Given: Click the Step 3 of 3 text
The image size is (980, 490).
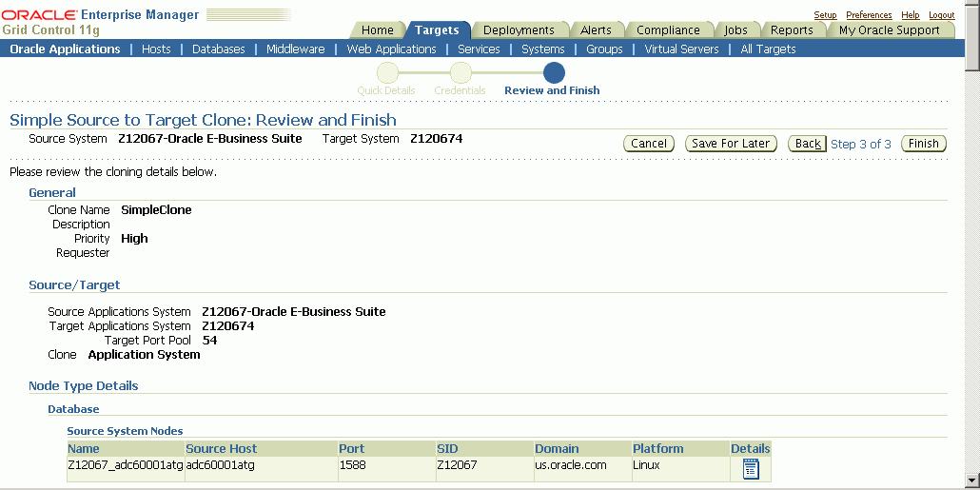Looking at the screenshot, I should tap(861, 145).
